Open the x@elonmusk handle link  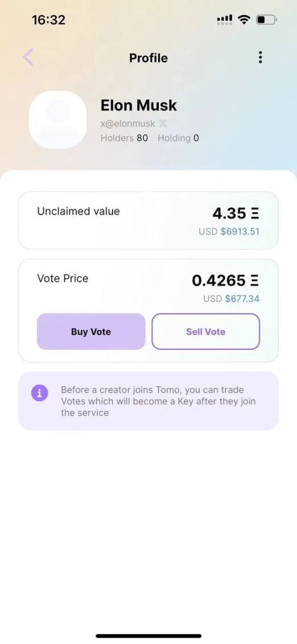[128, 123]
